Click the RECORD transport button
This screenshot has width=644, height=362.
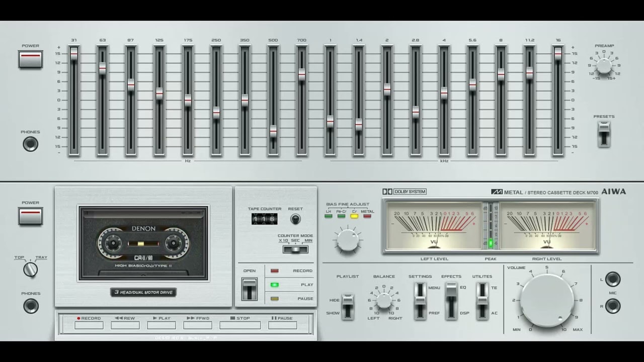click(89, 325)
